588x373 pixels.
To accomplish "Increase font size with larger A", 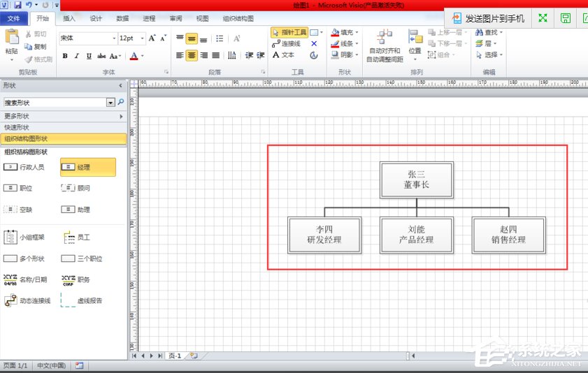I will [x=152, y=38].
